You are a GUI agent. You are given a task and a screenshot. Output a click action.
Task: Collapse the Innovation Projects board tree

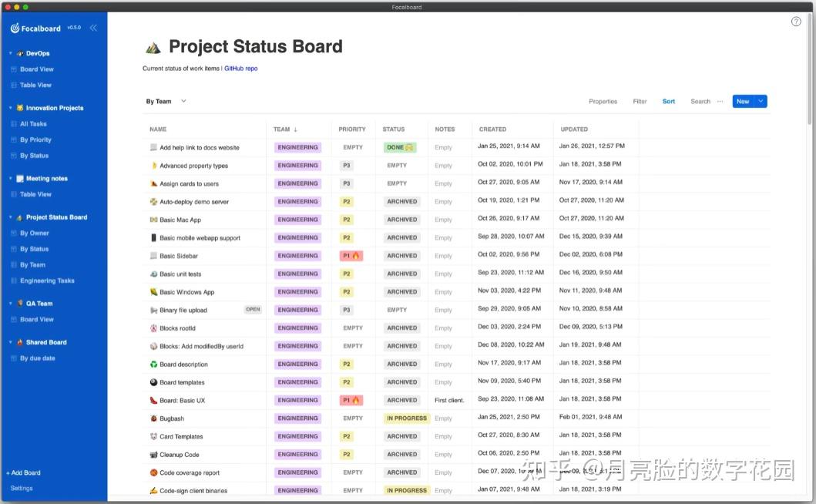[11, 108]
